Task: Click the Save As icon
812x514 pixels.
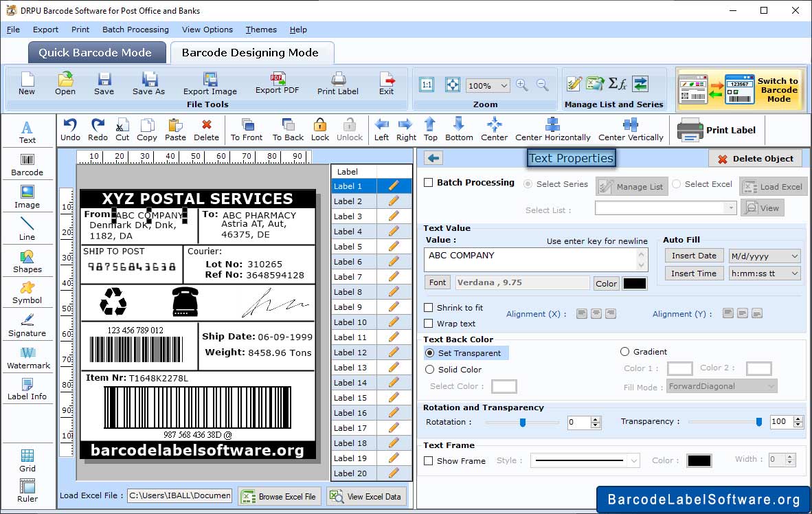Action: (148, 83)
